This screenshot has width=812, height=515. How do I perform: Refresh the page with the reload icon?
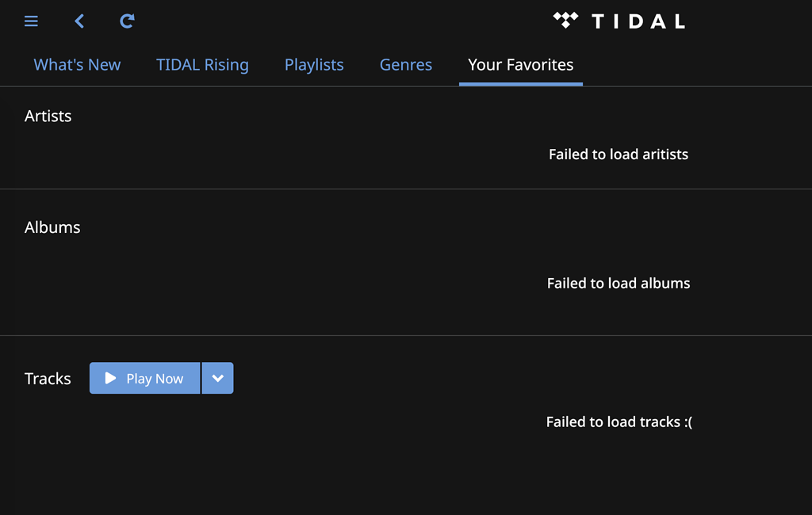click(x=127, y=21)
